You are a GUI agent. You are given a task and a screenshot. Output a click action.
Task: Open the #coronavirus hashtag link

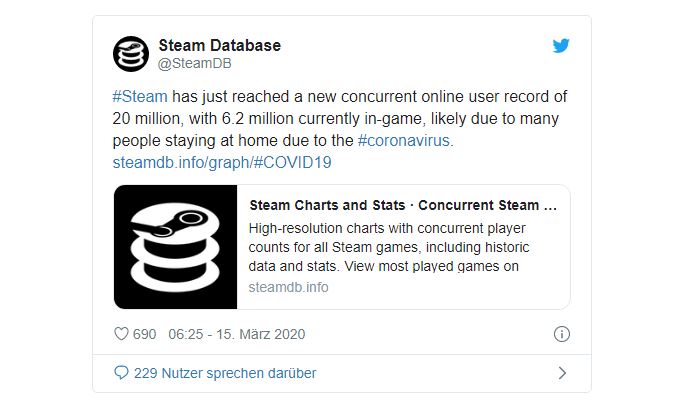pos(404,140)
